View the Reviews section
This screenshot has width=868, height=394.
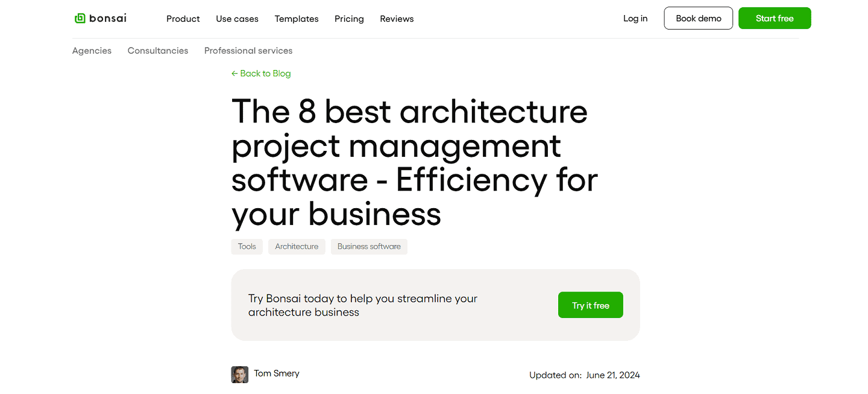pos(396,19)
